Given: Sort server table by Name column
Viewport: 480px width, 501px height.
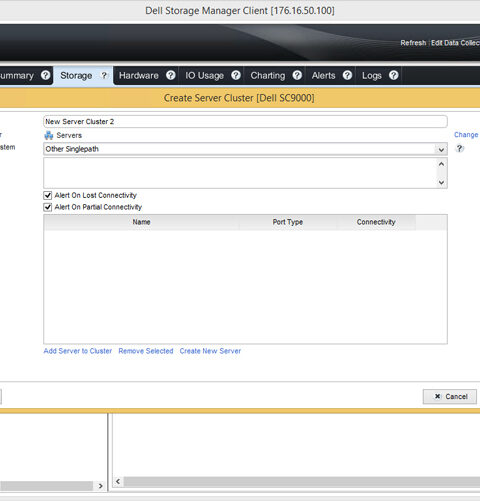Looking at the screenshot, I should [141, 222].
